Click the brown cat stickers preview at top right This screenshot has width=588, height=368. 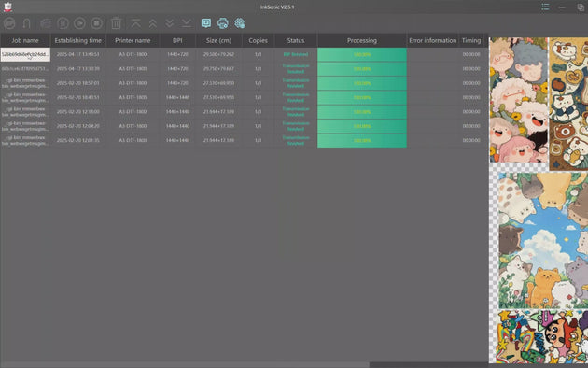568,104
